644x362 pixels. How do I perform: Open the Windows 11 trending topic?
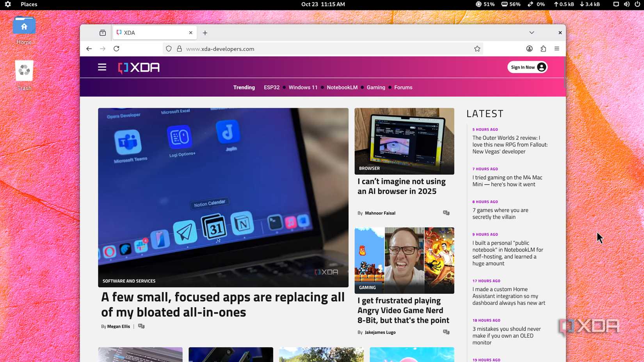303,87
